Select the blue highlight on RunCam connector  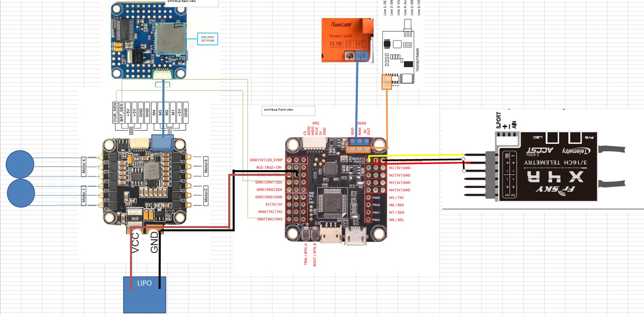[x=362, y=56]
